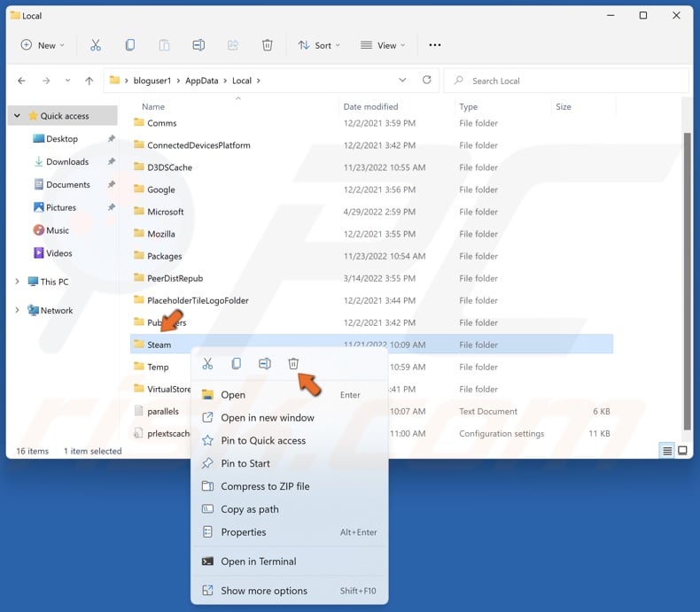
Task: Click the Cut scissors icon in context menu
Action: tap(207, 364)
